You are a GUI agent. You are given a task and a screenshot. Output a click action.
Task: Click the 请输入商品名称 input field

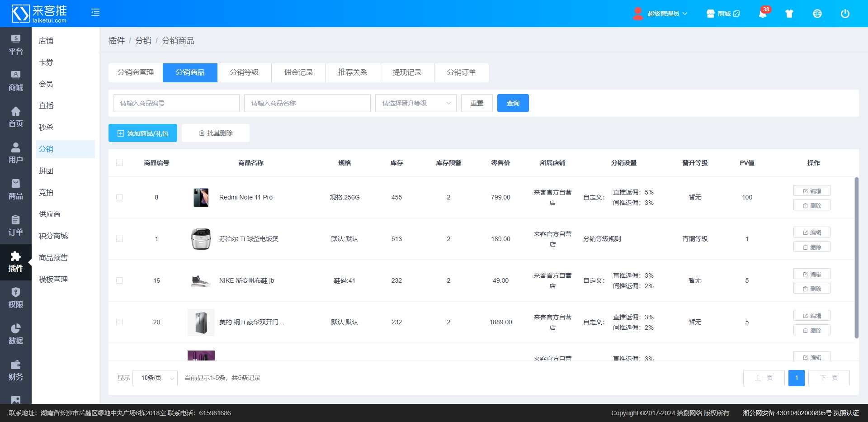[x=307, y=103]
